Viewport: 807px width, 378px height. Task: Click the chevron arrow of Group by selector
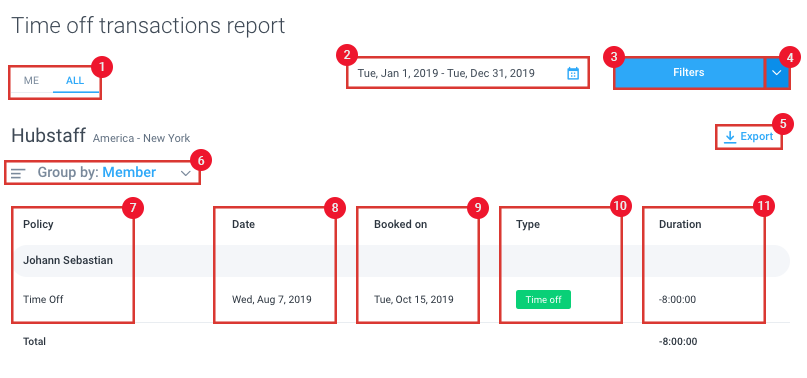186,174
